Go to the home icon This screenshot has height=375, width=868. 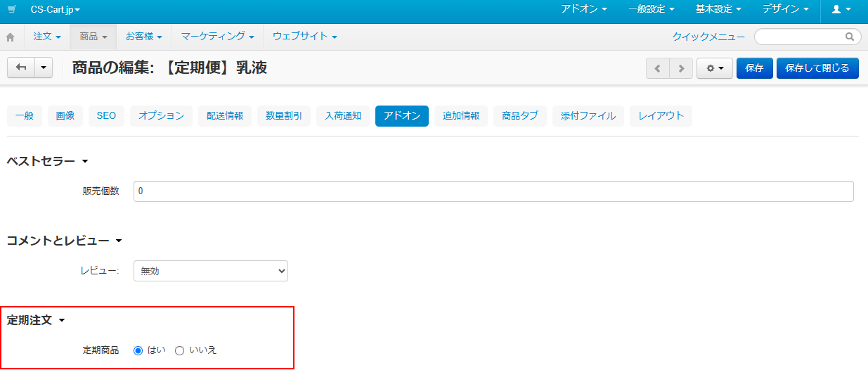(x=11, y=37)
